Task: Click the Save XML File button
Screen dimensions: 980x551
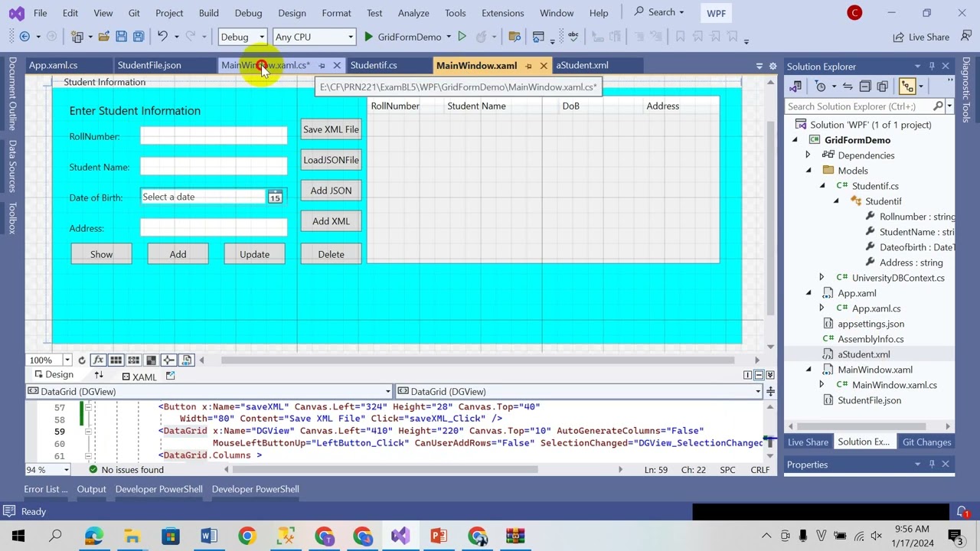Action: coord(331,129)
